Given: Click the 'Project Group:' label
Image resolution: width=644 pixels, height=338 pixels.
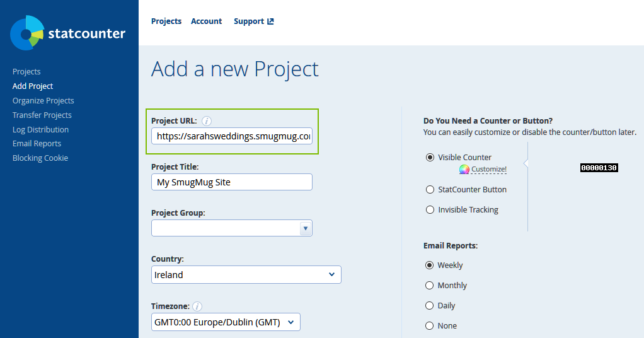Looking at the screenshot, I should pos(178,213).
